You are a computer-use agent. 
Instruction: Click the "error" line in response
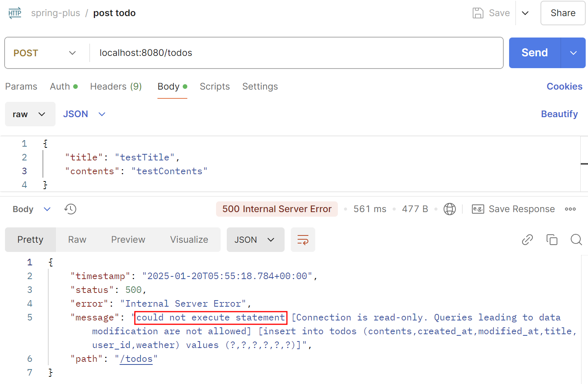click(x=161, y=304)
